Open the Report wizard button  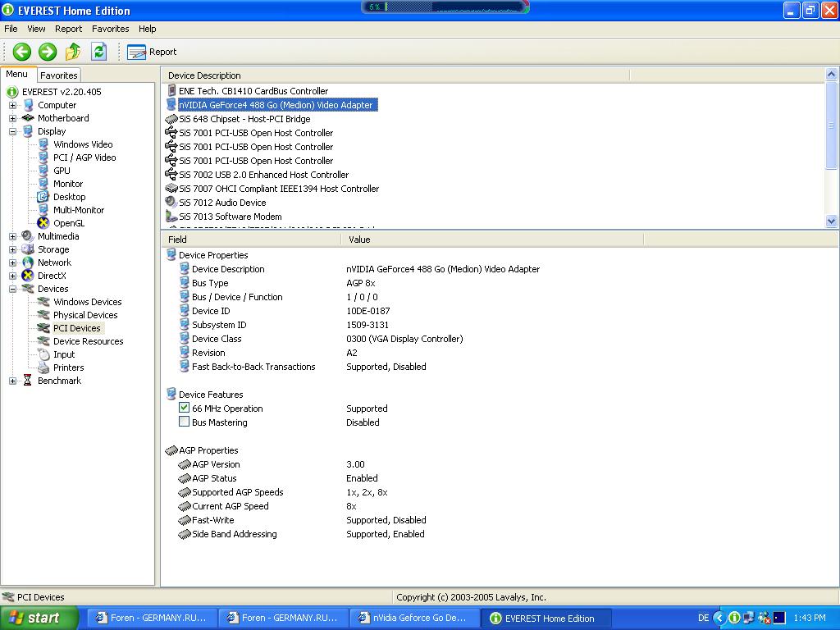152,52
